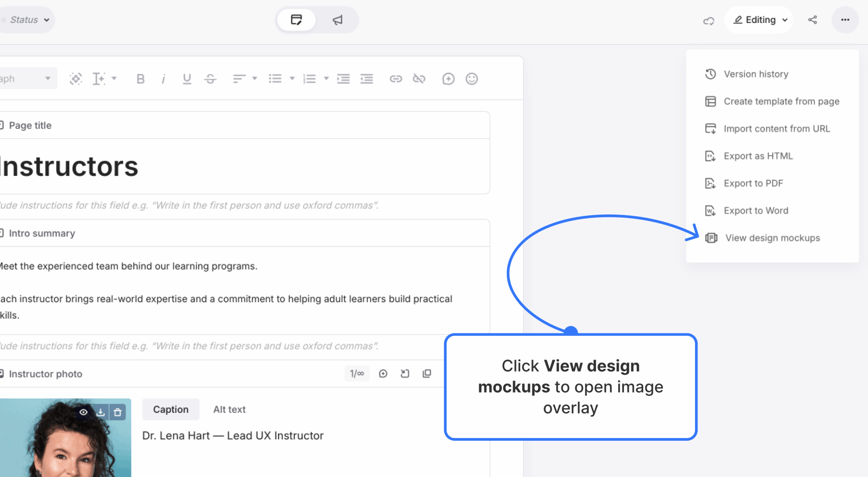868x477 pixels.
Task: Apply italic formatting
Action: [163, 79]
